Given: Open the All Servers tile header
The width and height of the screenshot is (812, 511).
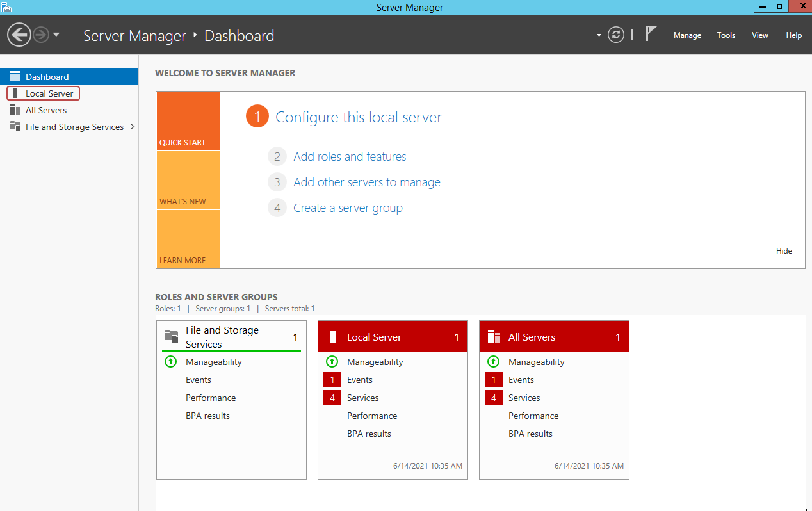Looking at the screenshot, I should pyautogui.click(x=554, y=337).
